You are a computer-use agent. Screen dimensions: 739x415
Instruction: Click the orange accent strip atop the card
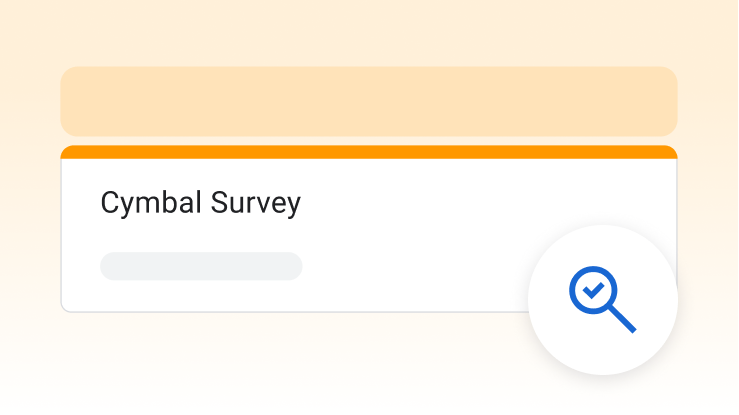coord(369,153)
